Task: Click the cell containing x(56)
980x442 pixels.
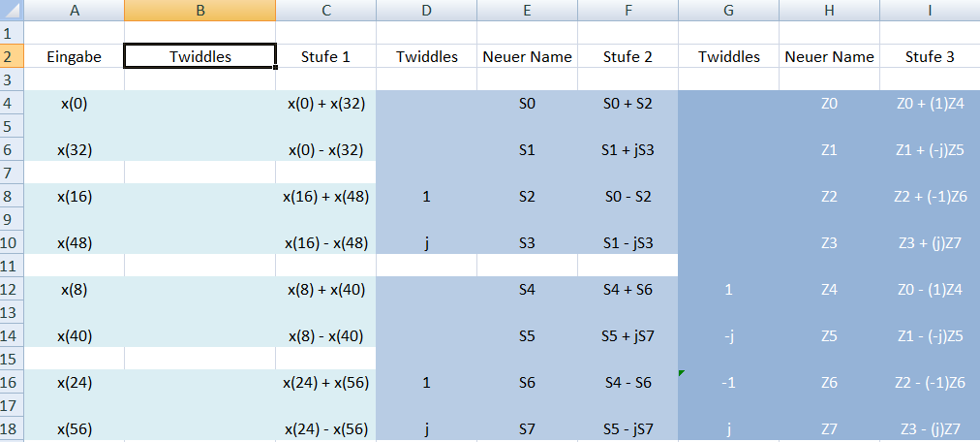Action: tap(75, 428)
